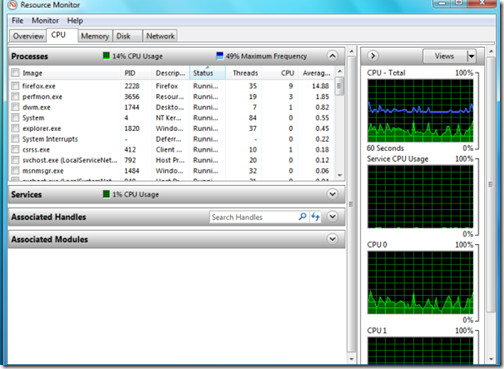Click the green CPU Usage indicator in the Processes header
This screenshot has width=504, height=369.
point(106,56)
